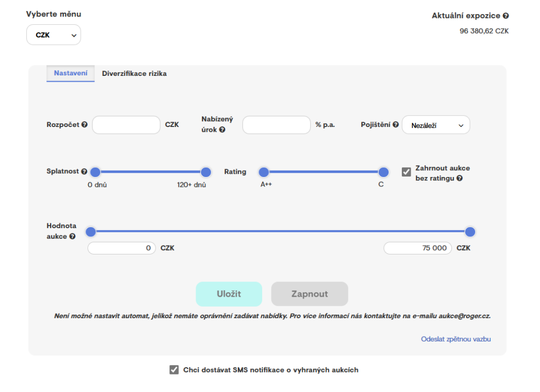Expand the Pojištění Nezáleží dropdown
The height and width of the screenshot is (392, 540).
tap(436, 125)
